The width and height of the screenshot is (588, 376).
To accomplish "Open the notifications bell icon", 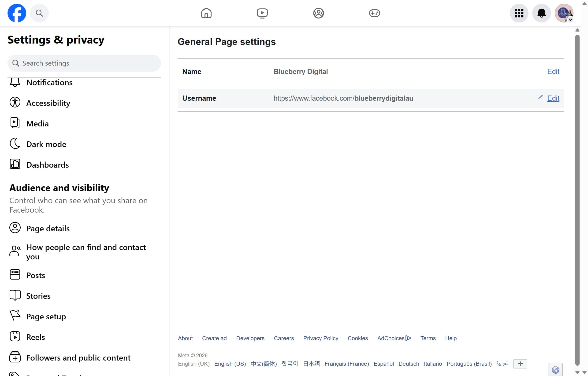I will [x=541, y=13].
